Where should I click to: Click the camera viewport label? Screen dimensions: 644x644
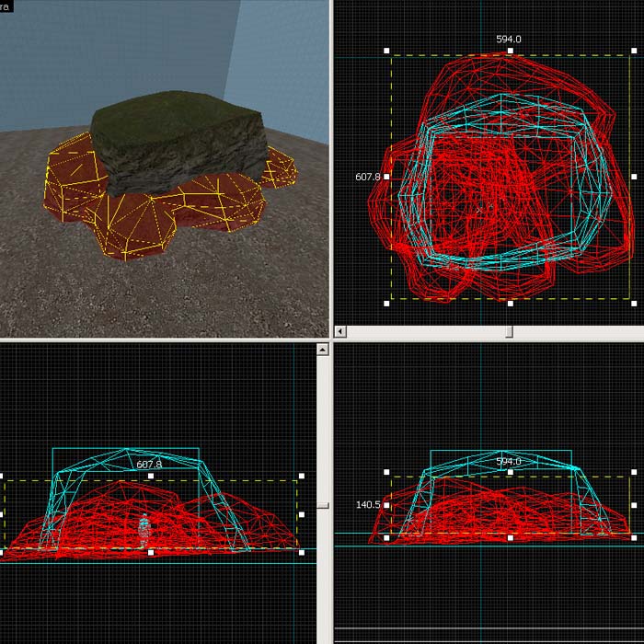tap(6, 6)
